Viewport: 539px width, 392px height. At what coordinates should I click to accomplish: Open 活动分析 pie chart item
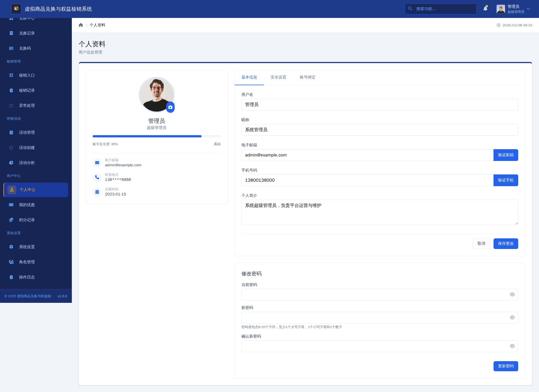27,163
